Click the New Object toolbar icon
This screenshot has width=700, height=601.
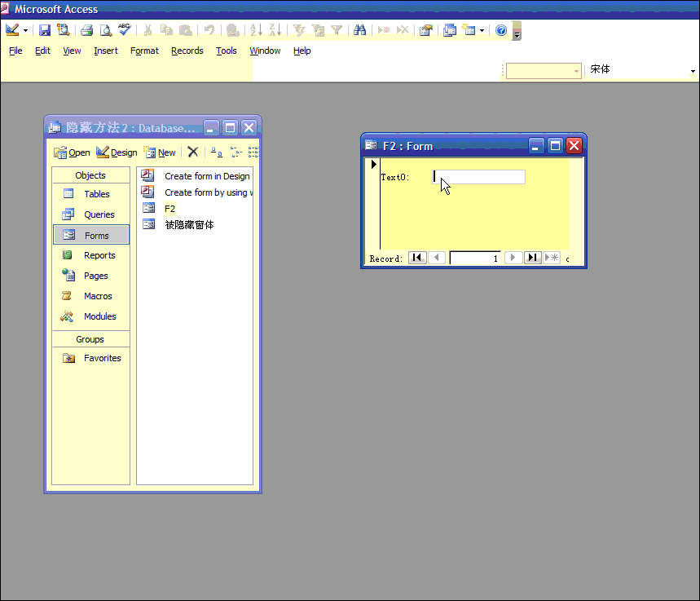(x=469, y=30)
